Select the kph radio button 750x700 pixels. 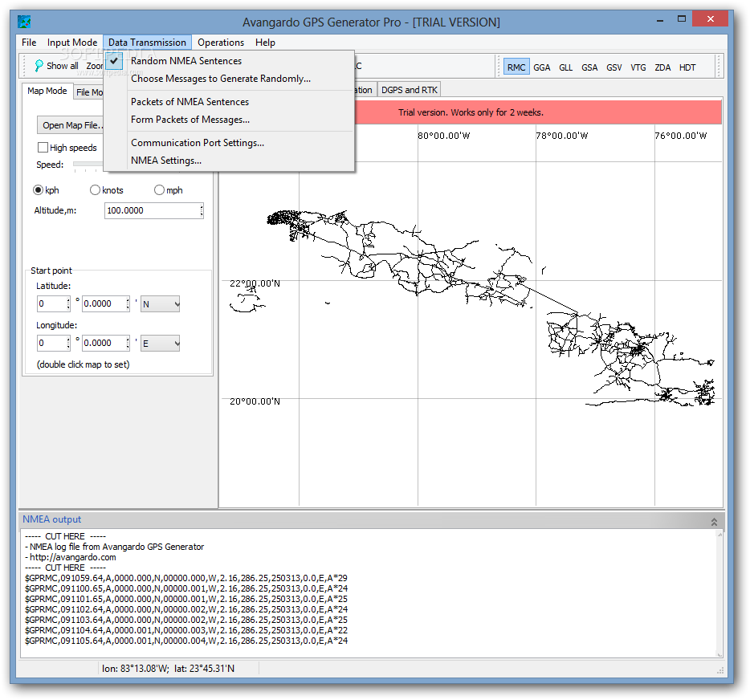coord(38,190)
